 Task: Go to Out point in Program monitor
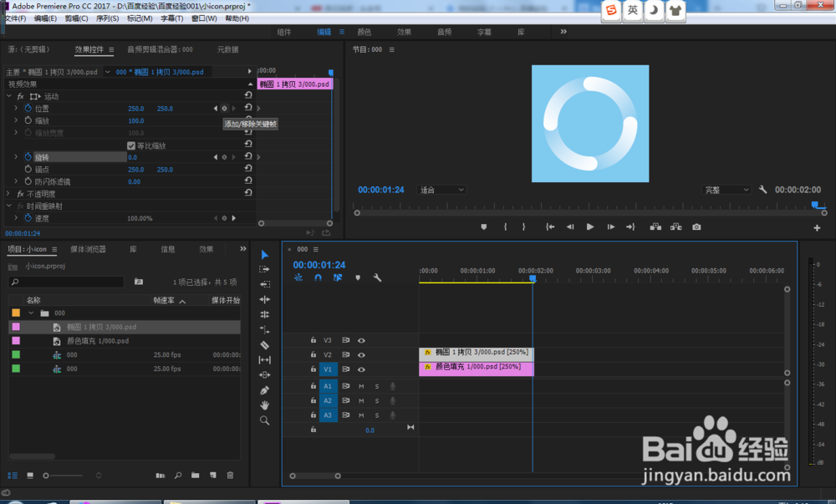click(630, 227)
